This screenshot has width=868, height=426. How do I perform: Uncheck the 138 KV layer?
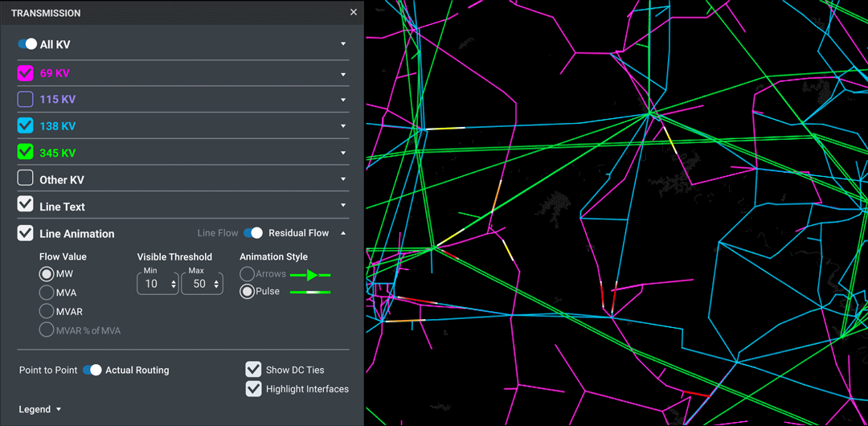(x=25, y=126)
